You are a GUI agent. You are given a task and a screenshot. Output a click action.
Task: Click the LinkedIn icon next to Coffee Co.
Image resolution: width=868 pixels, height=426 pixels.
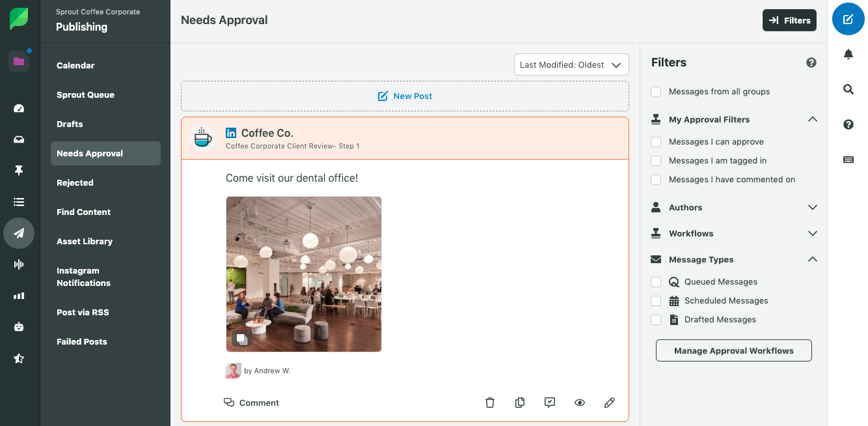pyautogui.click(x=231, y=133)
